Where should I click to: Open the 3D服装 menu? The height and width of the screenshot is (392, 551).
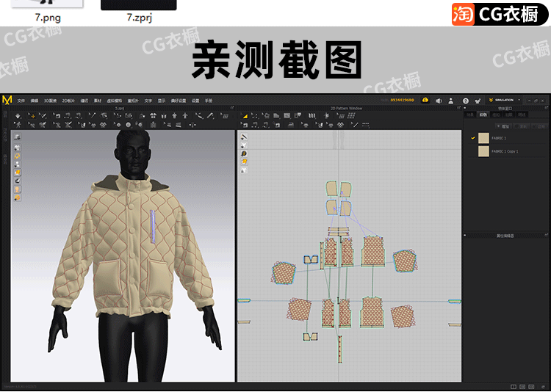coord(50,101)
